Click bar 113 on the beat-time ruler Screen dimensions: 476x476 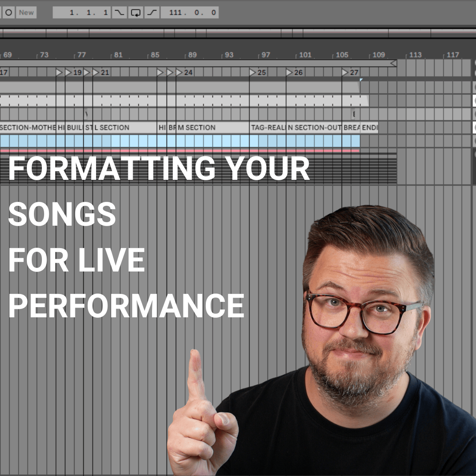click(415, 55)
